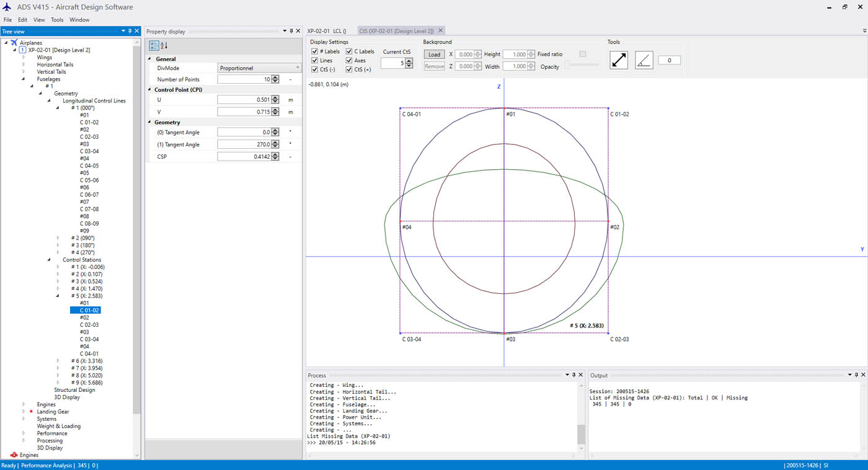The image size is (868, 470).
Task: Click the Load background button
Action: (x=434, y=55)
